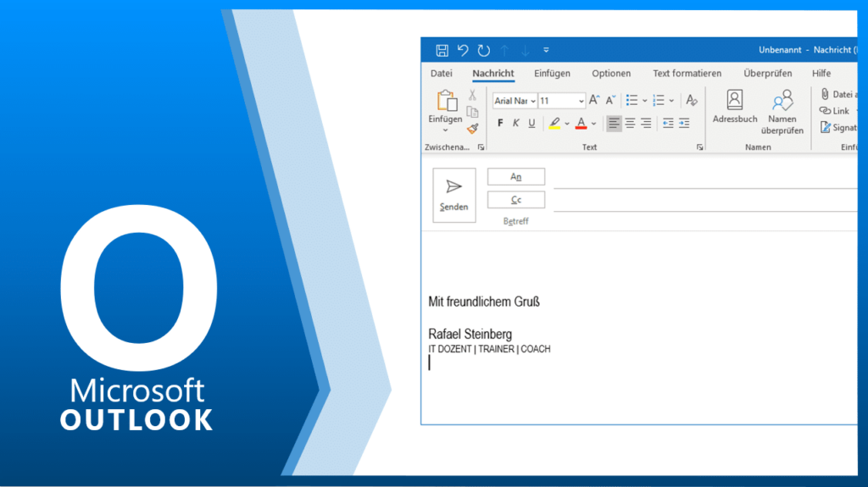Select the Nachricht ribbon tab

pos(493,73)
